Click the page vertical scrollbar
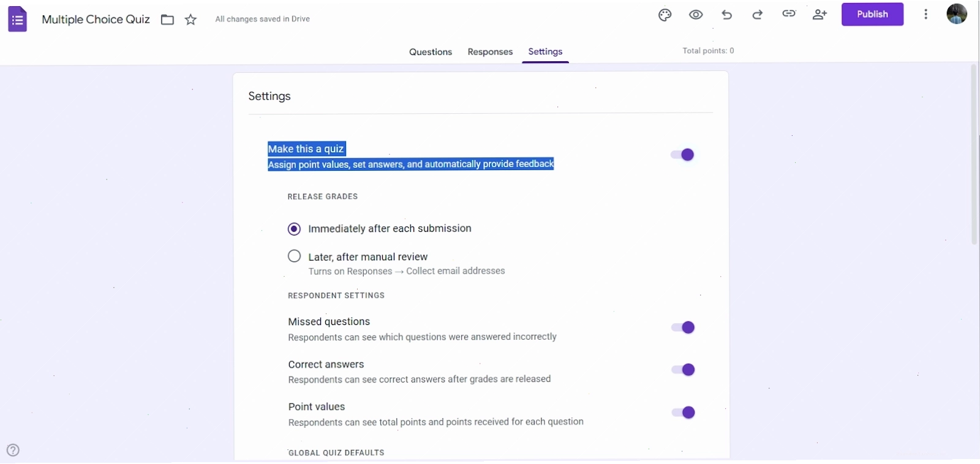 (x=974, y=153)
